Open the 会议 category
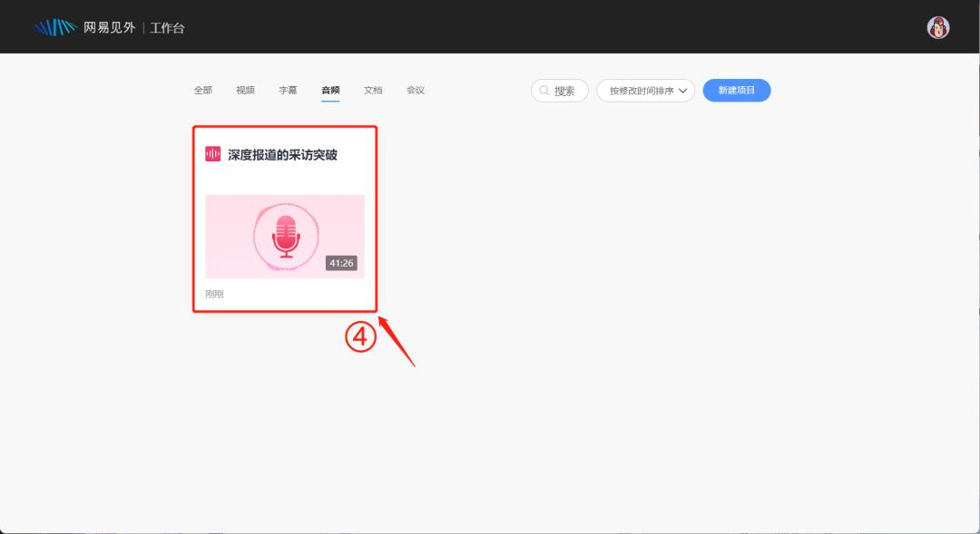980x534 pixels. coord(416,90)
